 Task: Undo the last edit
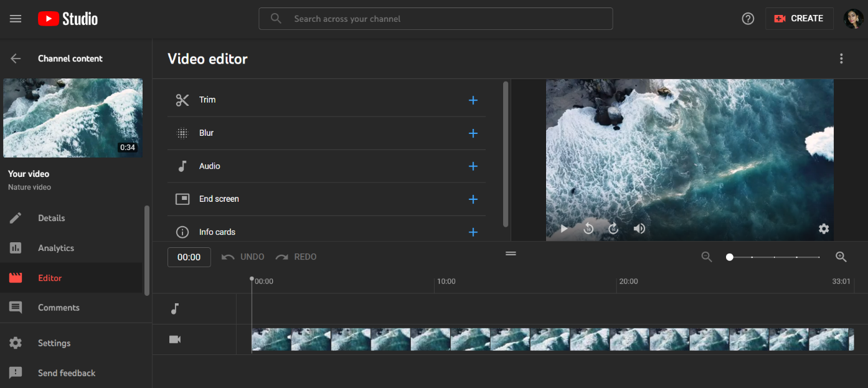(242, 257)
